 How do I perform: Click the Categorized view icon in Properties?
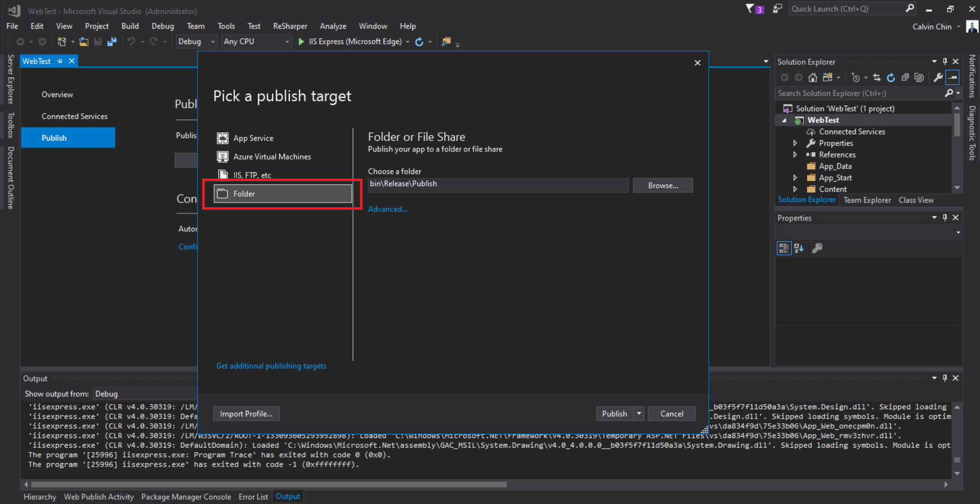(784, 248)
